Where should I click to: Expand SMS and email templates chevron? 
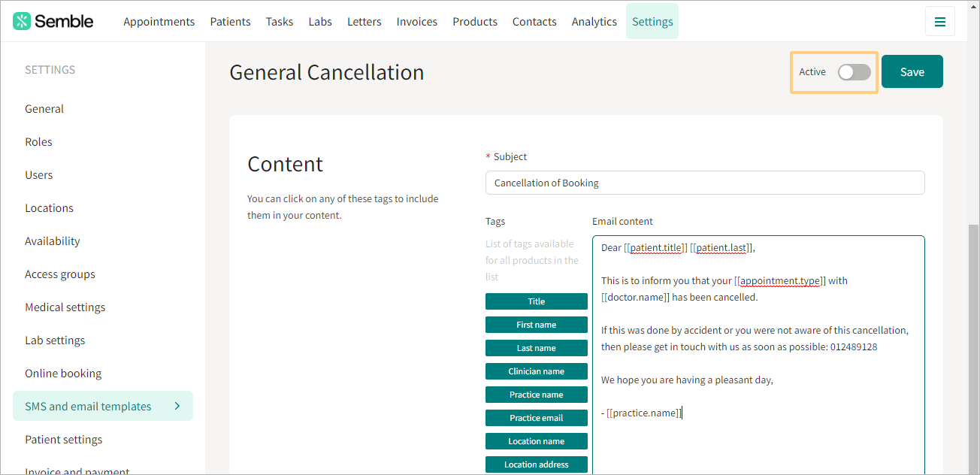(x=177, y=406)
